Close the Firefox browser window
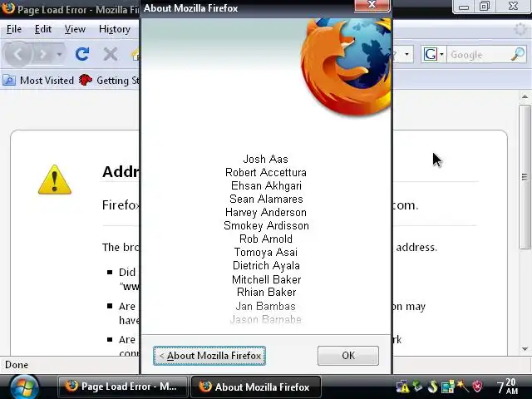Image resolution: width=532 pixels, height=399 pixels. pos(513,6)
